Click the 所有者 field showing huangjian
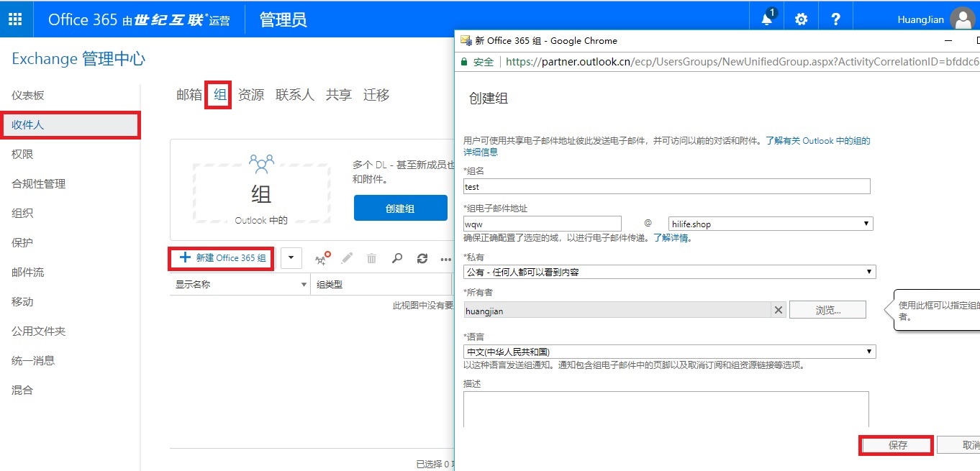Image resolution: width=980 pixels, height=471 pixels. tap(617, 310)
